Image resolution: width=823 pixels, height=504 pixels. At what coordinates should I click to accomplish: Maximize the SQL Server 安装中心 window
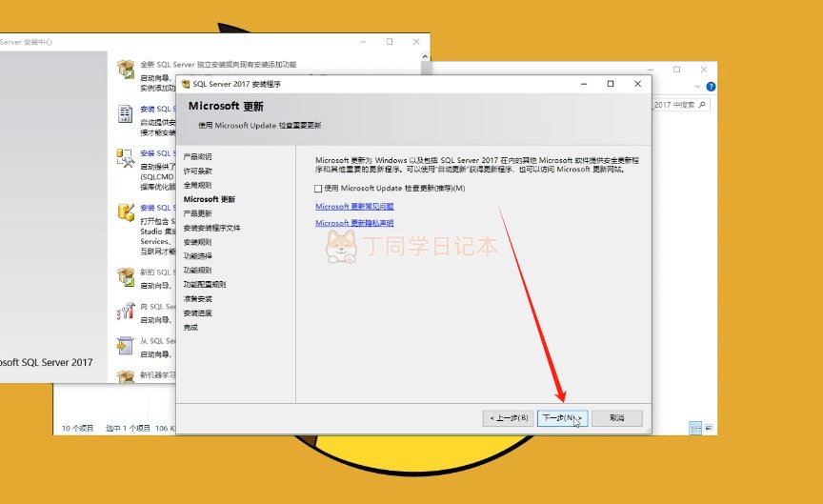pyautogui.click(x=390, y=42)
